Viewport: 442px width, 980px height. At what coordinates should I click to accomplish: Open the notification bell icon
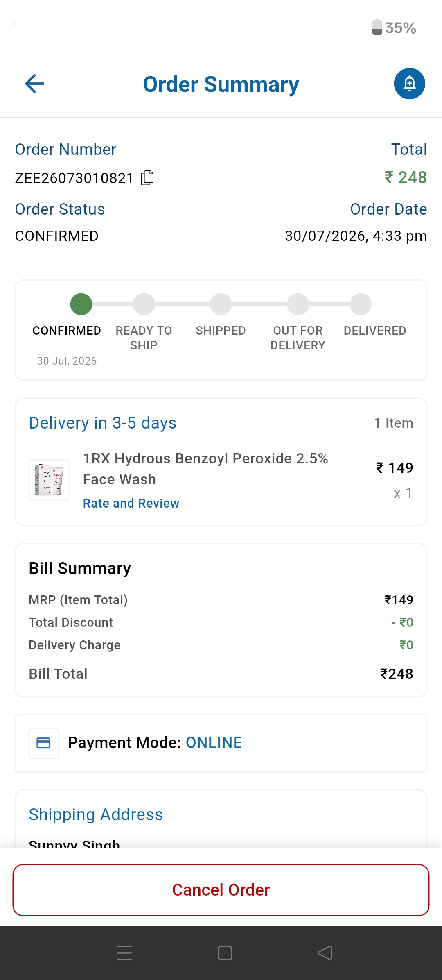pyautogui.click(x=409, y=84)
